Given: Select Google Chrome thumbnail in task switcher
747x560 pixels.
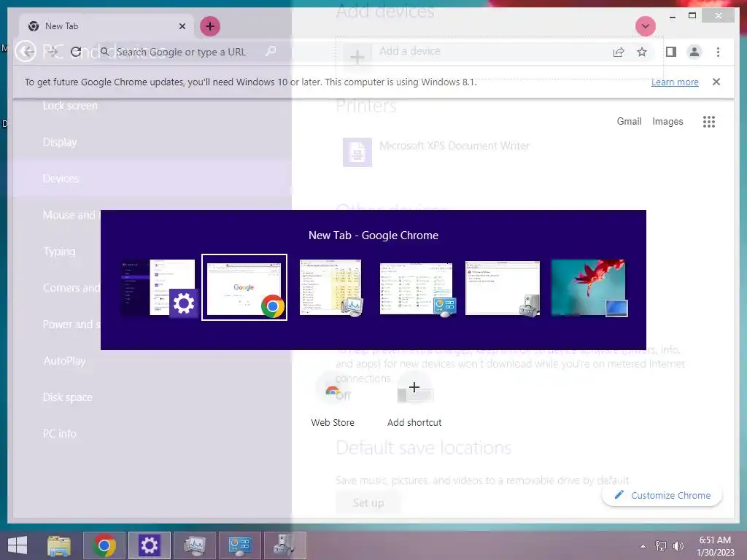Looking at the screenshot, I should 244,287.
